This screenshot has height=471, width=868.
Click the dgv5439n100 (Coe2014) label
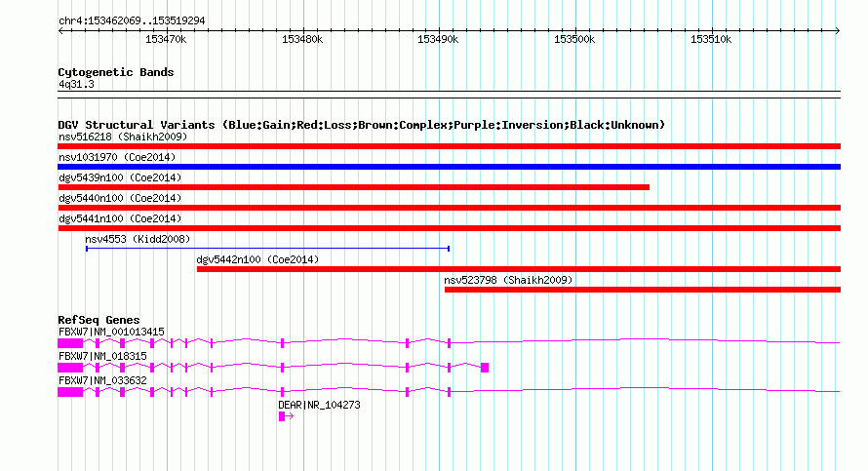coord(120,177)
